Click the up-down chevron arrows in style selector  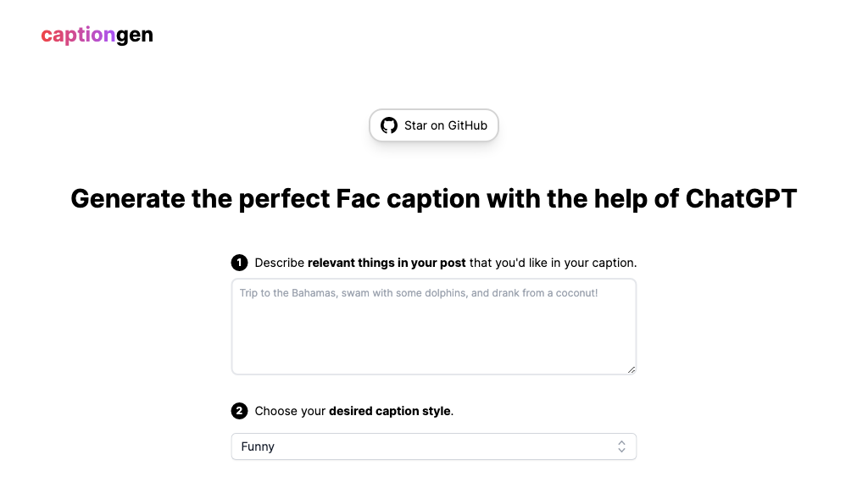(621, 446)
